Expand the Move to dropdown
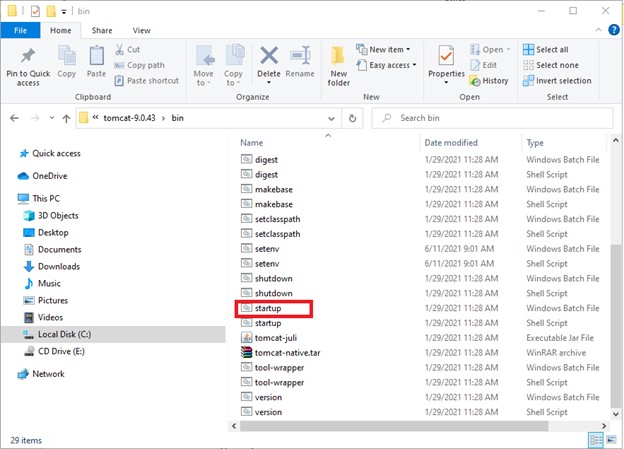The image size is (624, 449). pos(204,64)
